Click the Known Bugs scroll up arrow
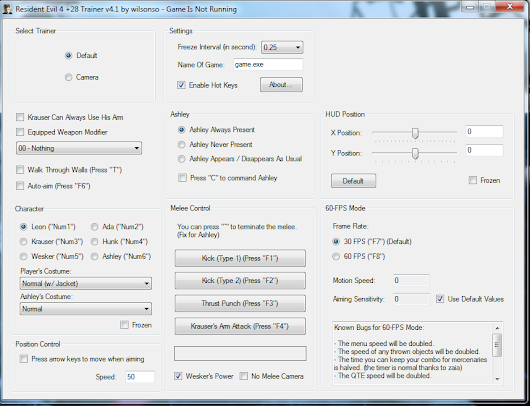The image size is (530, 406). coord(497,328)
